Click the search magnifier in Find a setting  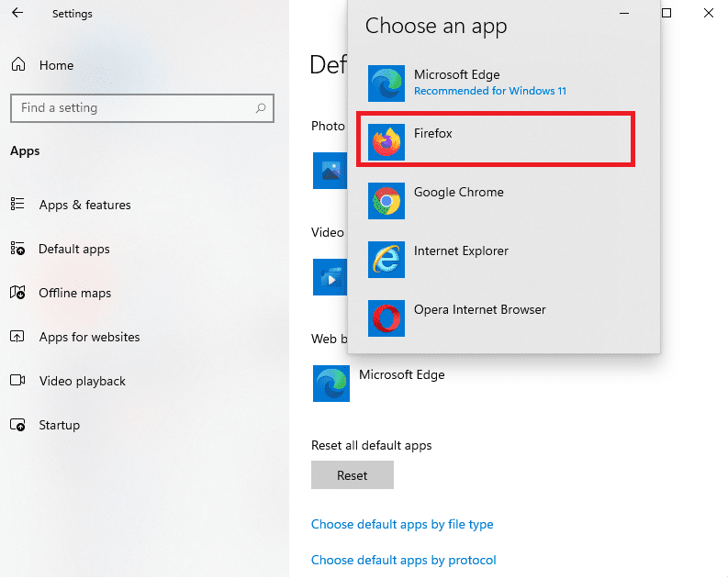[x=261, y=108]
